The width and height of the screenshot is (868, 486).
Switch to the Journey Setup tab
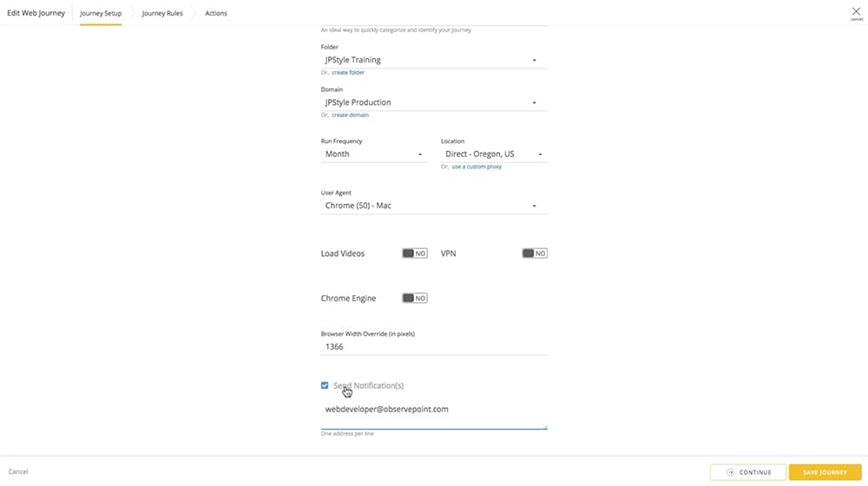tap(101, 13)
